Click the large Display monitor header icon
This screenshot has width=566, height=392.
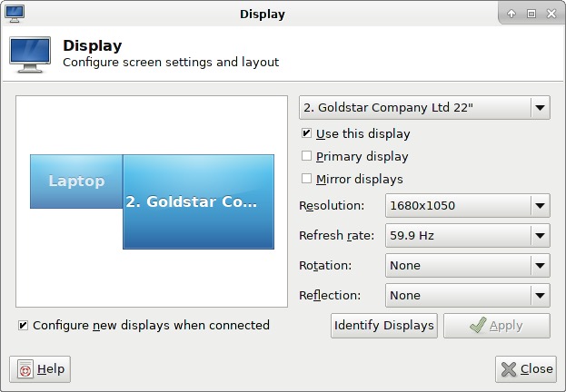pos(30,54)
